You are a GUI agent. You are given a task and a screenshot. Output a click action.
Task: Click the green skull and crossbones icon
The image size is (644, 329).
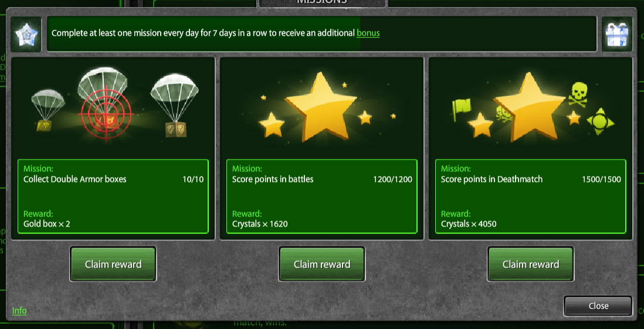(x=578, y=94)
